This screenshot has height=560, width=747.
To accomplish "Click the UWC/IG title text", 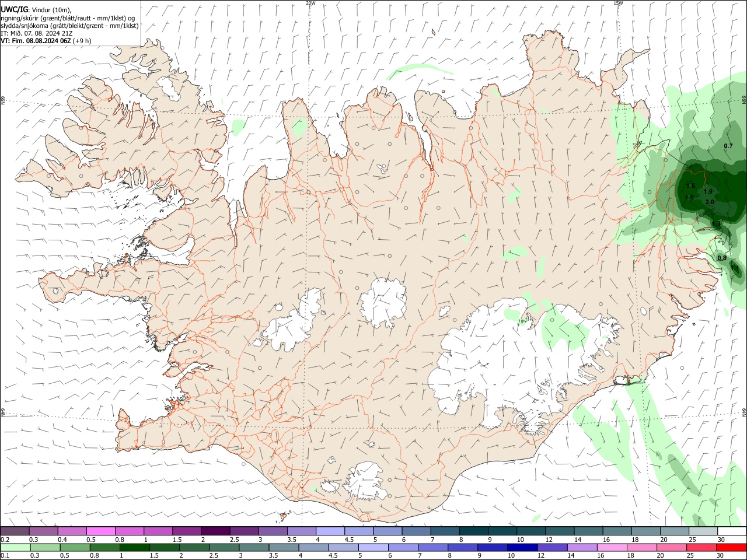I will click(13, 10).
